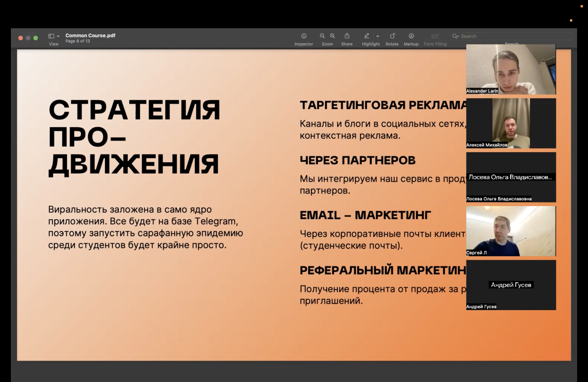Activate the Highlight pen tool
Screen dimensions: 588x382
pyautogui.click(x=367, y=36)
